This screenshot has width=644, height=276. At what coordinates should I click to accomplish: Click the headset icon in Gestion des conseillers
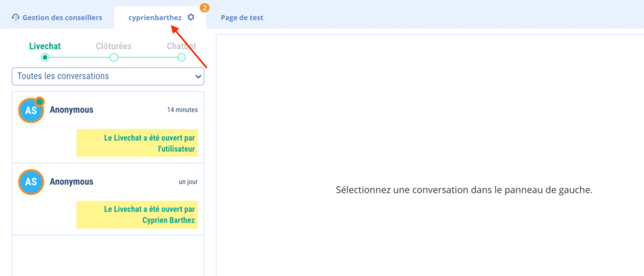coord(16,18)
